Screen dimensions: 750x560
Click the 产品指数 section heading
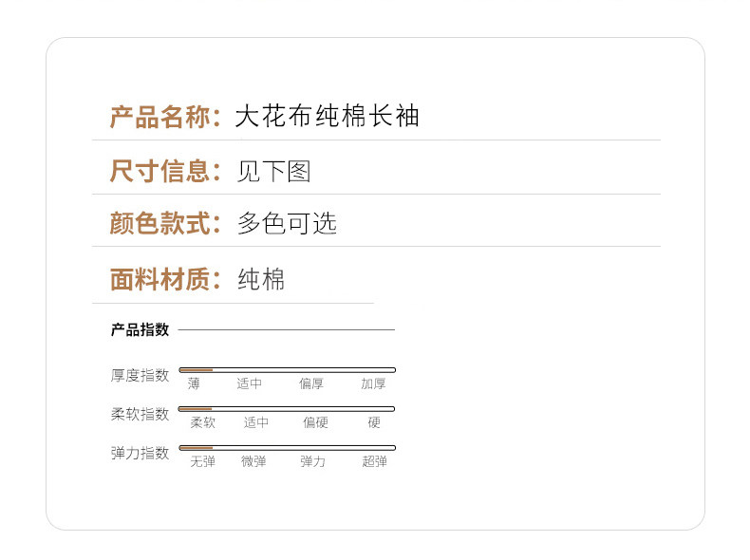[140, 330]
